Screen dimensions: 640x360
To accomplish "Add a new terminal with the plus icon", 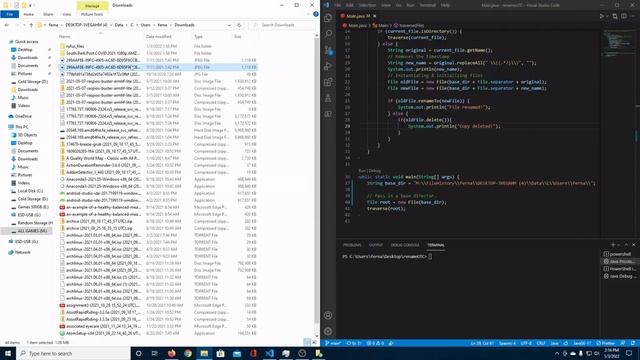I will click(613, 244).
